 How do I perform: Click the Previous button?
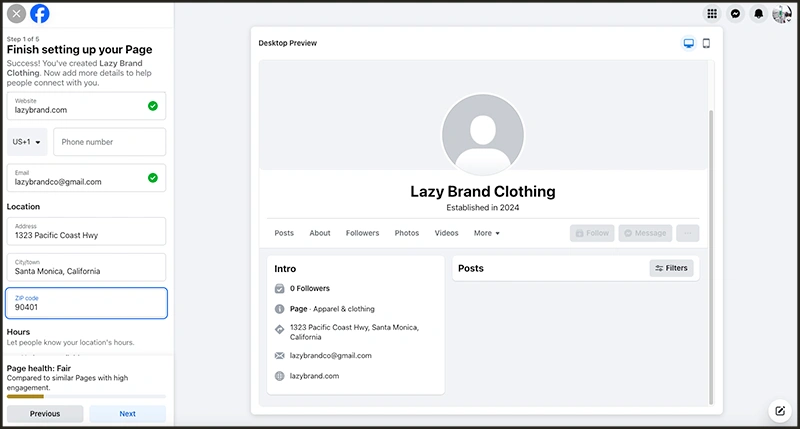45,413
